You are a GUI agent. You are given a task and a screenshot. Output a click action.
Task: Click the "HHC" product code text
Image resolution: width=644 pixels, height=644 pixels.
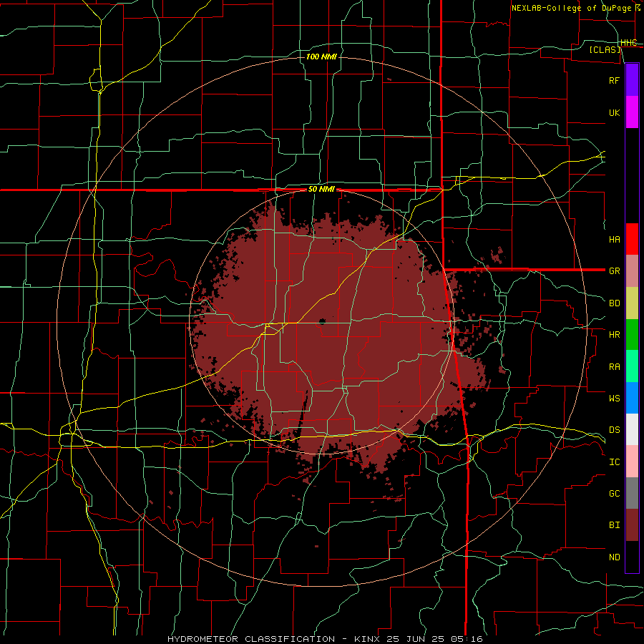629,43
